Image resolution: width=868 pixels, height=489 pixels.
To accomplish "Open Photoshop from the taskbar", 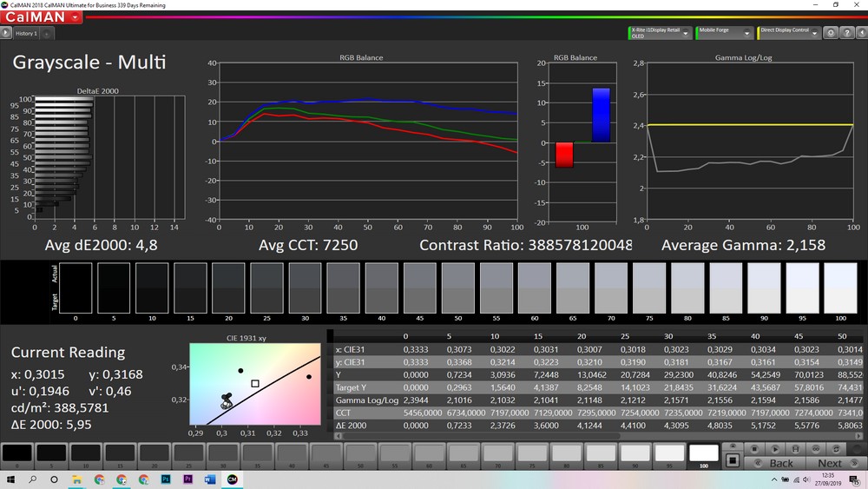I will pyautogui.click(x=166, y=479).
